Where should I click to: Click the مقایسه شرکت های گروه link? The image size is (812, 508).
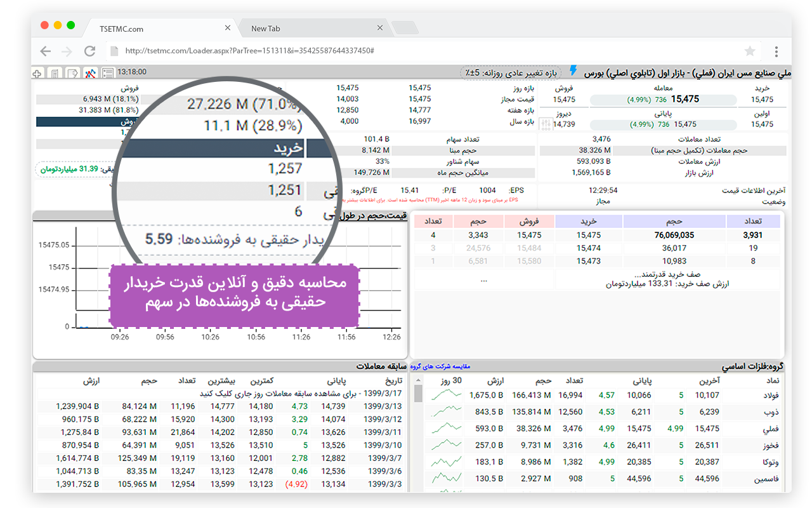tap(440, 366)
